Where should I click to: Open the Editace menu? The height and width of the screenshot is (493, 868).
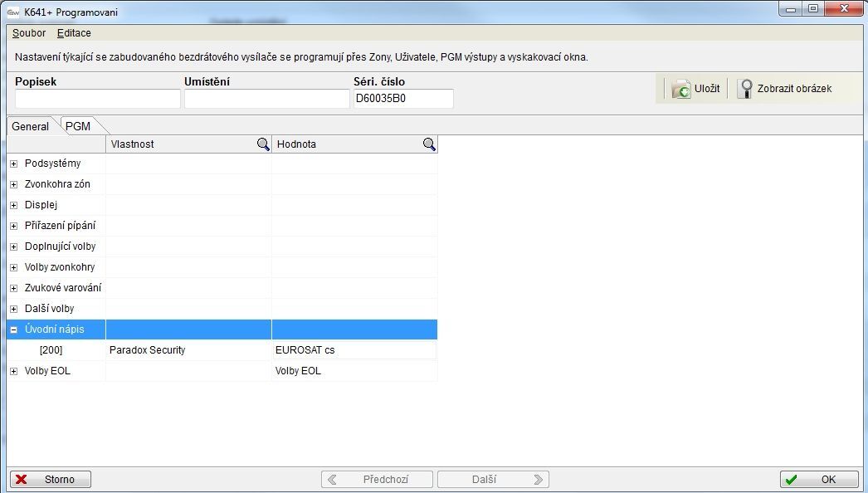click(x=74, y=33)
